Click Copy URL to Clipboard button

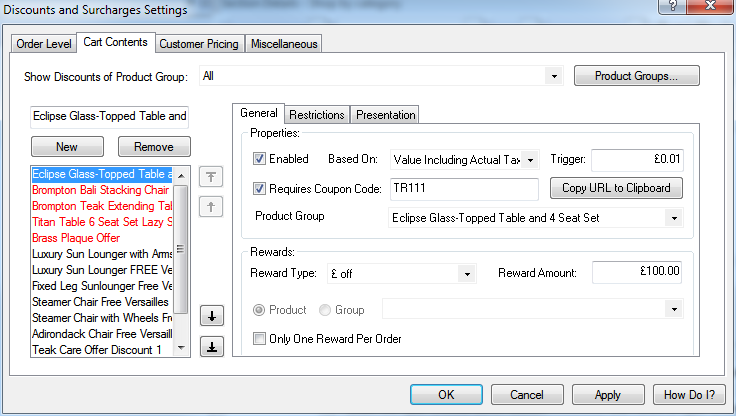616,188
